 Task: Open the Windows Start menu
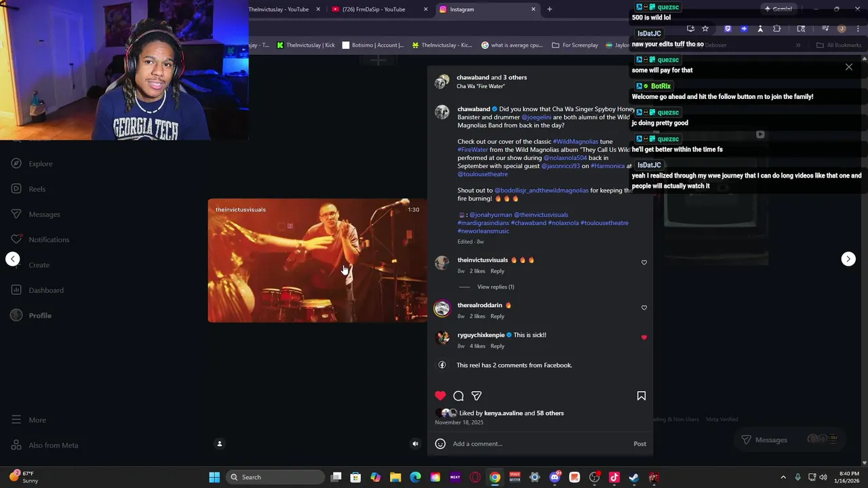click(214, 477)
